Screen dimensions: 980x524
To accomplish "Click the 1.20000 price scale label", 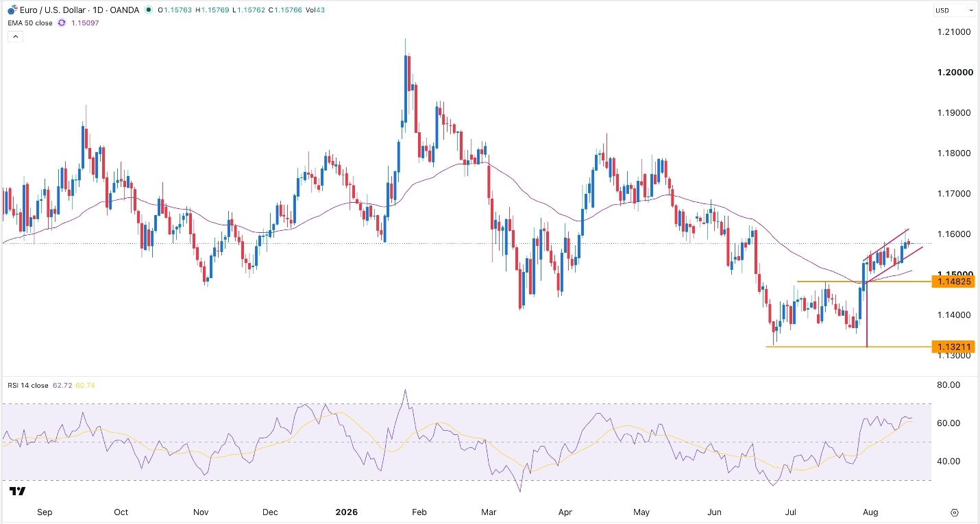I will coord(953,73).
